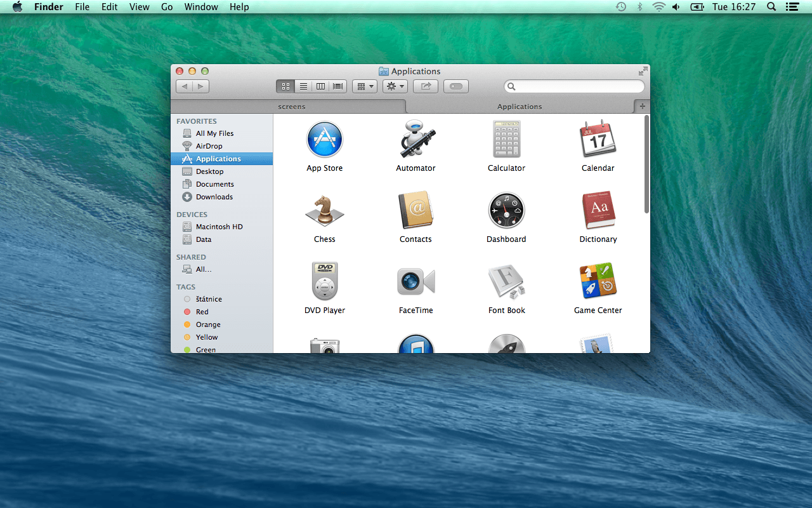Select the Chess app icon
The height and width of the screenshot is (508, 812).
click(x=324, y=210)
